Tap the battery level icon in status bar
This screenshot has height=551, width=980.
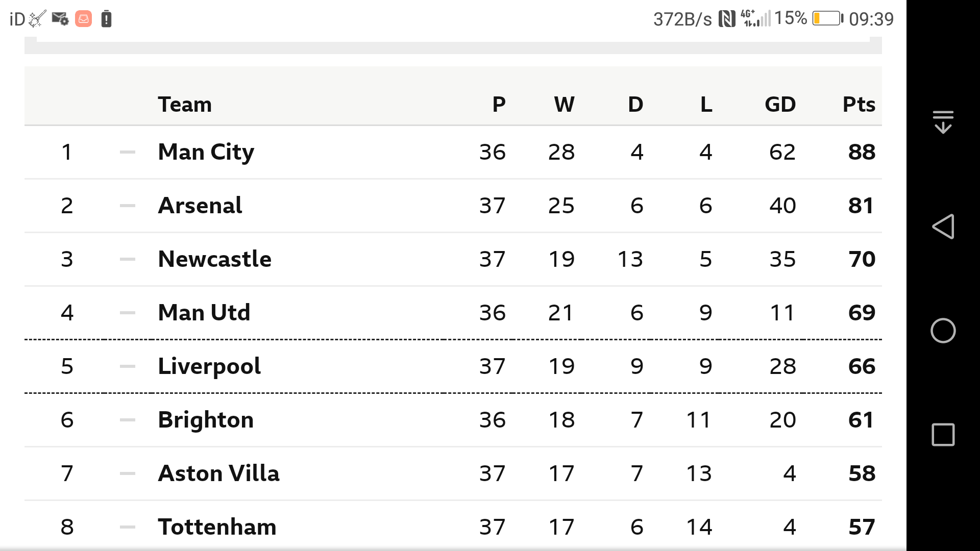click(x=827, y=19)
